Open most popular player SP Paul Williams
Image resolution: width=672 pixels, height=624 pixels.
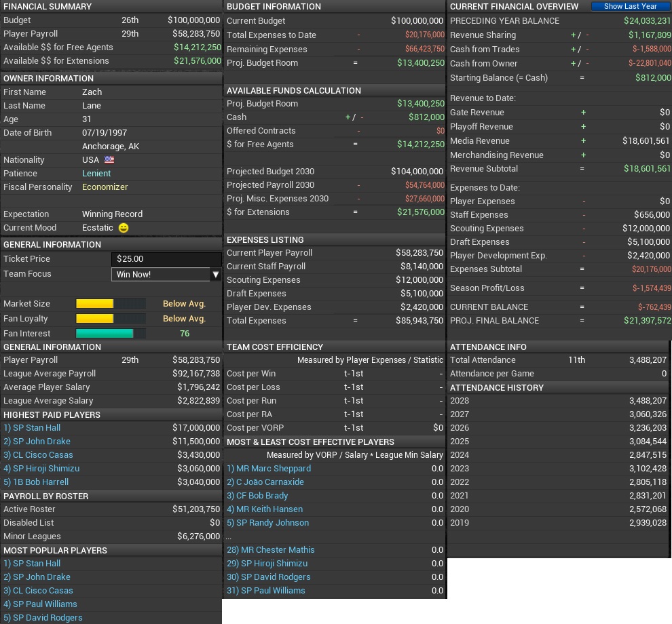[x=40, y=604]
